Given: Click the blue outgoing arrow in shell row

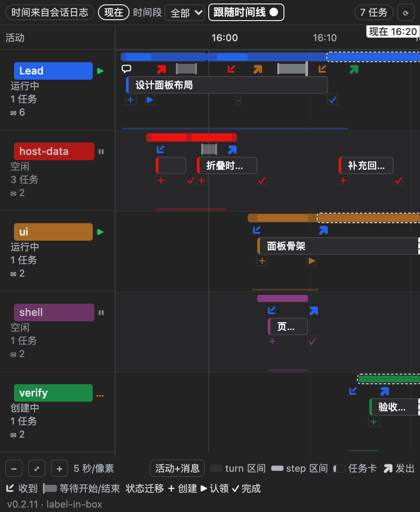Looking at the screenshot, I should coord(314,311).
